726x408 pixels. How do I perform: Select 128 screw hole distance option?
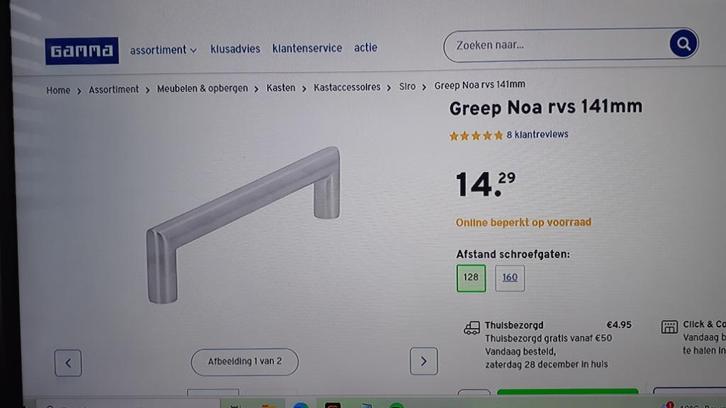[x=471, y=278]
